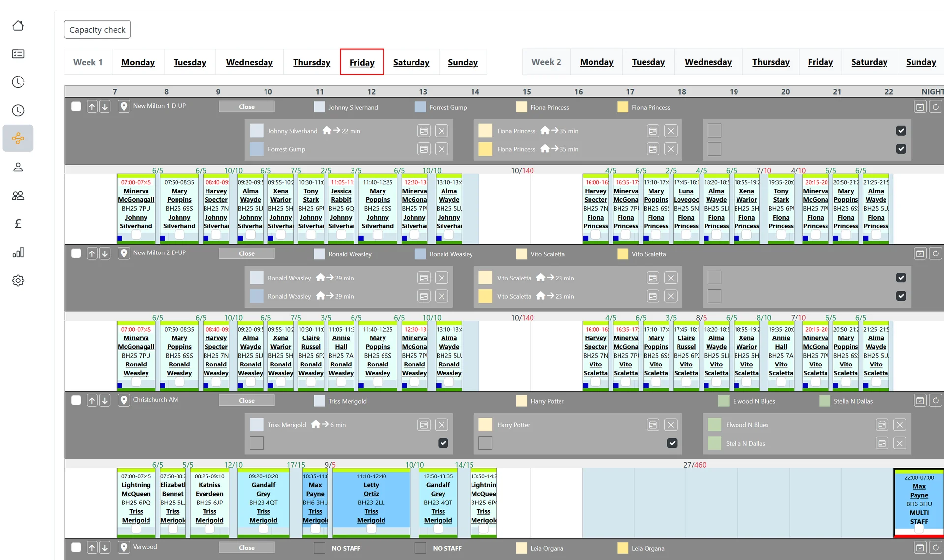Click Close on New Milton 1 D-UP row

pyautogui.click(x=247, y=107)
